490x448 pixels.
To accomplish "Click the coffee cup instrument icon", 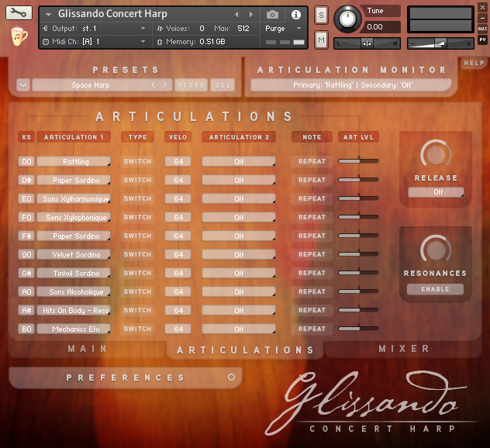I will [19, 36].
